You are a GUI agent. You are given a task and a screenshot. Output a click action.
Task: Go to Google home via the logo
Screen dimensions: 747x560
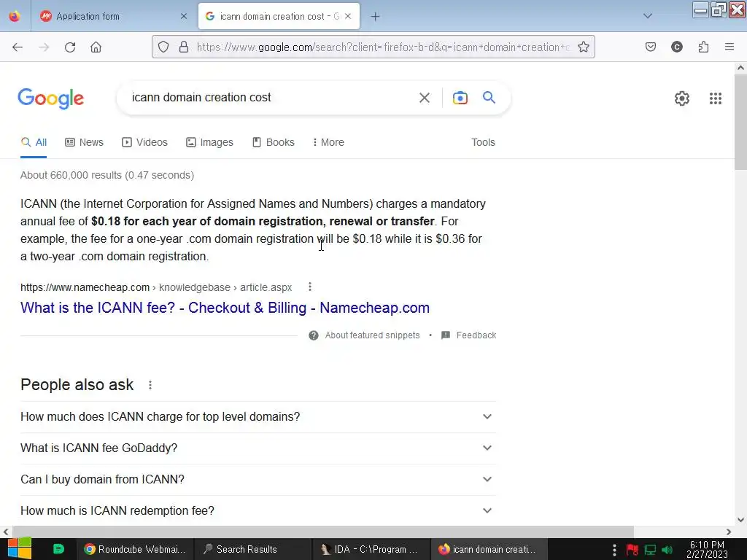point(51,98)
